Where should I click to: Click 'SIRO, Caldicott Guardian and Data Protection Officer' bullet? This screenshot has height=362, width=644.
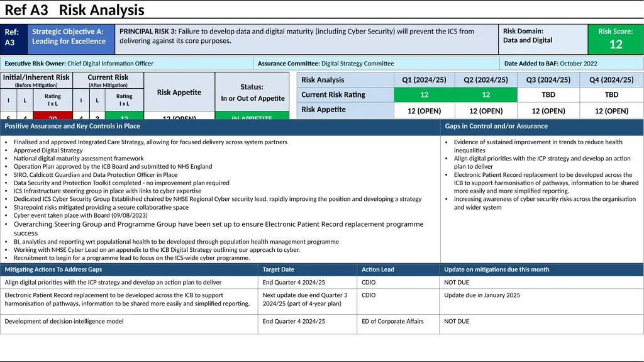tap(96, 175)
